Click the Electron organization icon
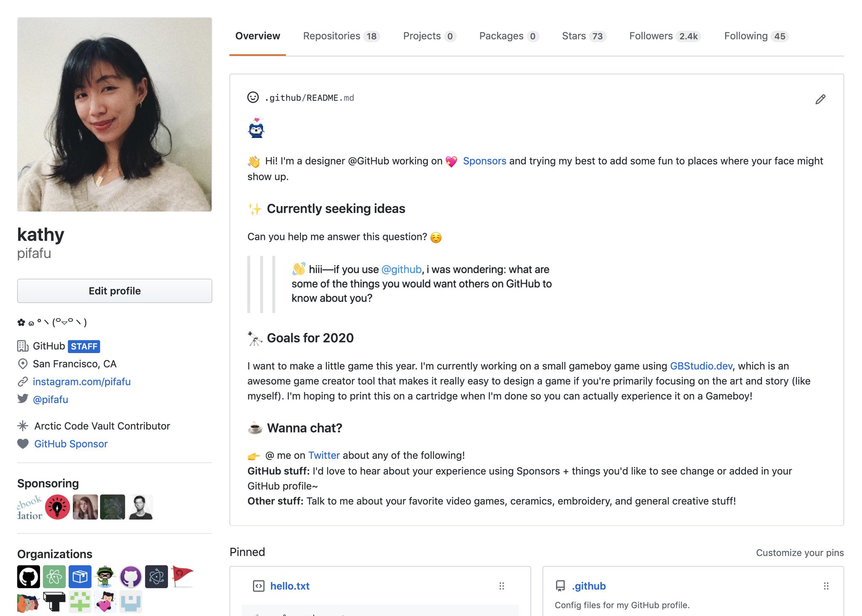862x616 pixels. click(157, 576)
